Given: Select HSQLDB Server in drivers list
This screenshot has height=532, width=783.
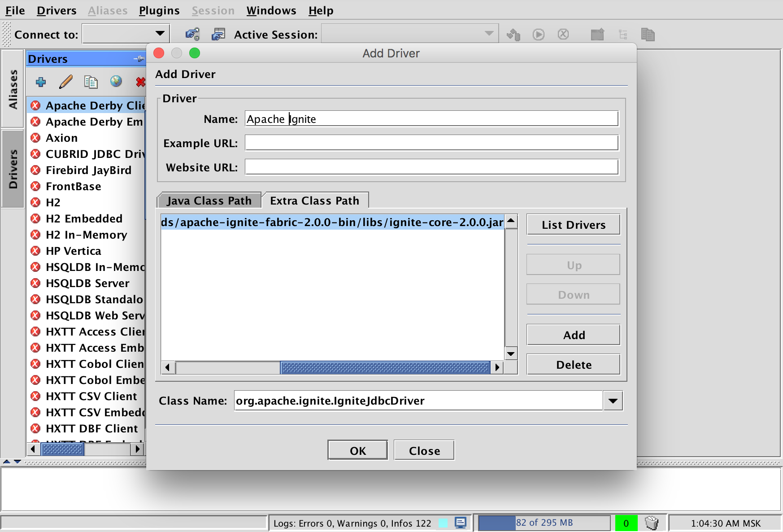Looking at the screenshot, I should tap(86, 283).
